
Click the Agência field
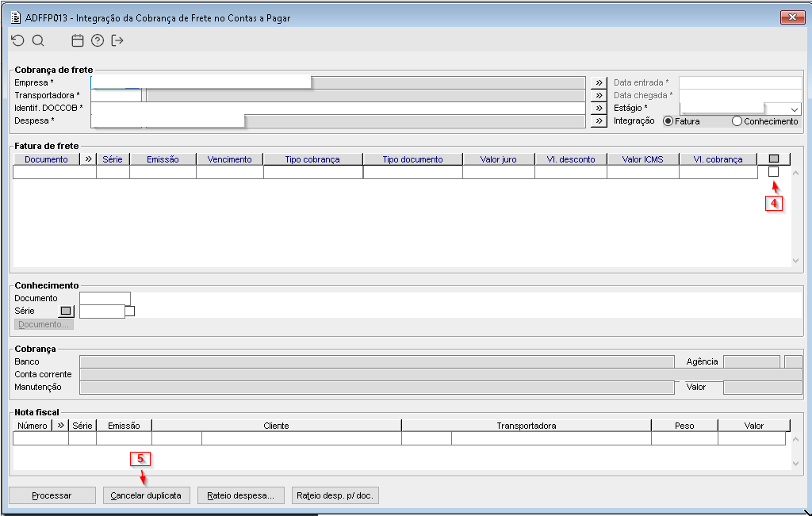click(x=752, y=361)
